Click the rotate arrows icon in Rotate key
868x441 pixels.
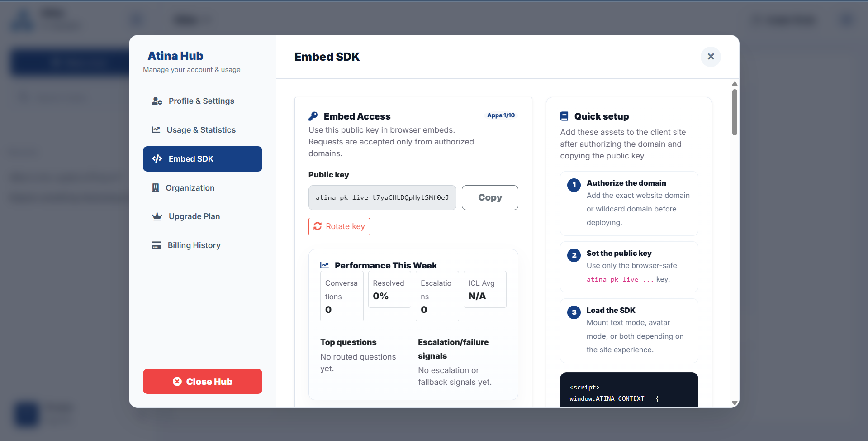(318, 226)
